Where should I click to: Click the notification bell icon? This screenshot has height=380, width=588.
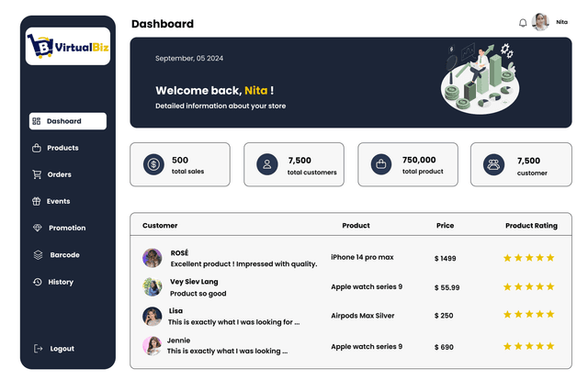[x=523, y=23]
